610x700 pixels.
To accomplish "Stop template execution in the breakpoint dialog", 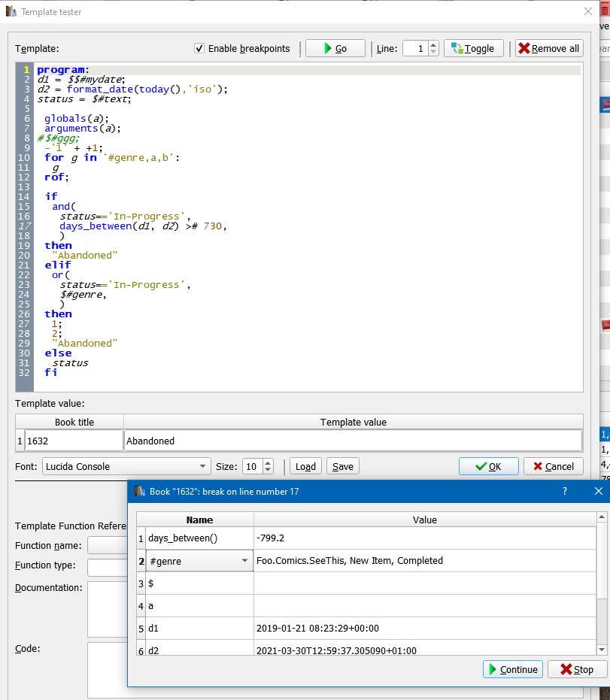I will [577, 669].
